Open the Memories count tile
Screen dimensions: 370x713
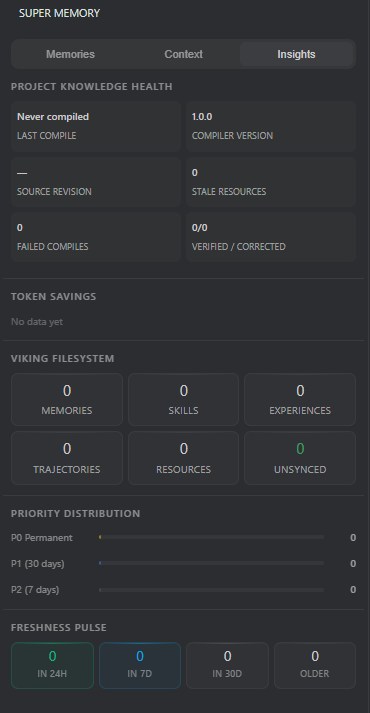[67, 399]
